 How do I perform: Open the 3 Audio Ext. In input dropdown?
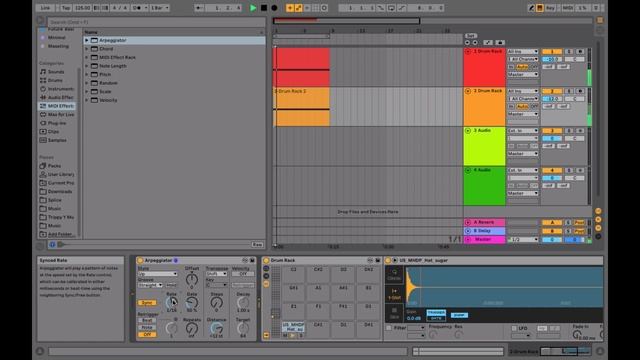tap(523, 131)
